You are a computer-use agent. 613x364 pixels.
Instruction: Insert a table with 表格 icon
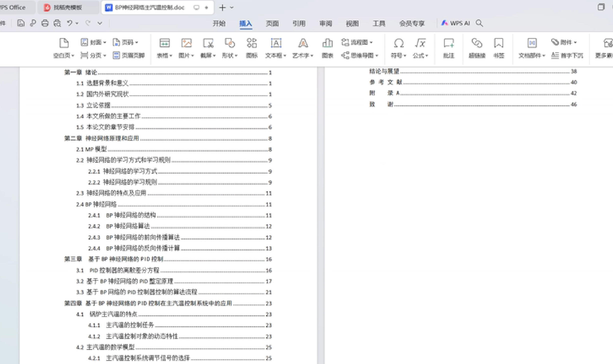[x=164, y=43]
